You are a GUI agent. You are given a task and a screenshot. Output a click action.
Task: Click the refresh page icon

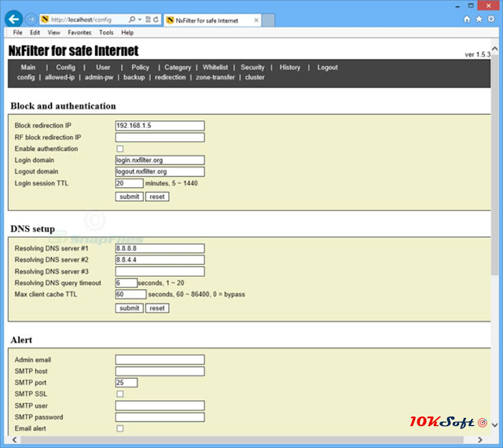click(x=156, y=20)
